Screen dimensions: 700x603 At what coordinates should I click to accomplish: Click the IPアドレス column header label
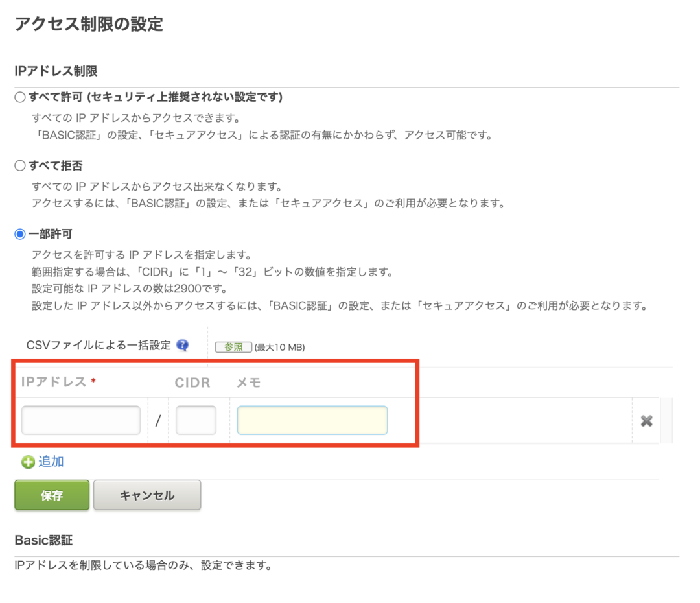click(54, 382)
